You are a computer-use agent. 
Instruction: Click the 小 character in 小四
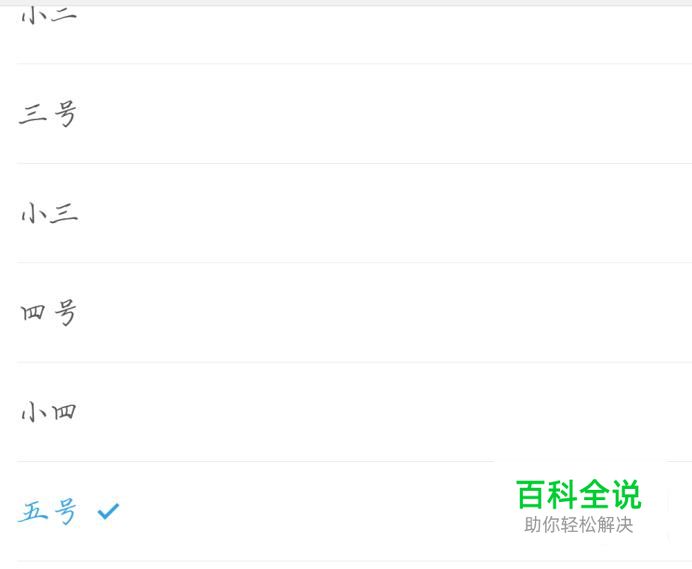[x=32, y=413]
